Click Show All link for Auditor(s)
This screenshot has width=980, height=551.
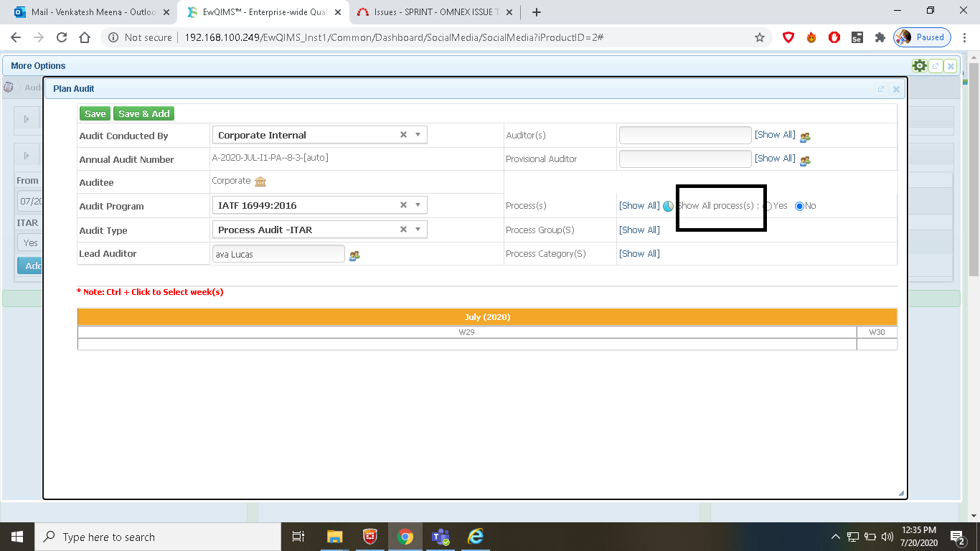pyautogui.click(x=775, y=135)
